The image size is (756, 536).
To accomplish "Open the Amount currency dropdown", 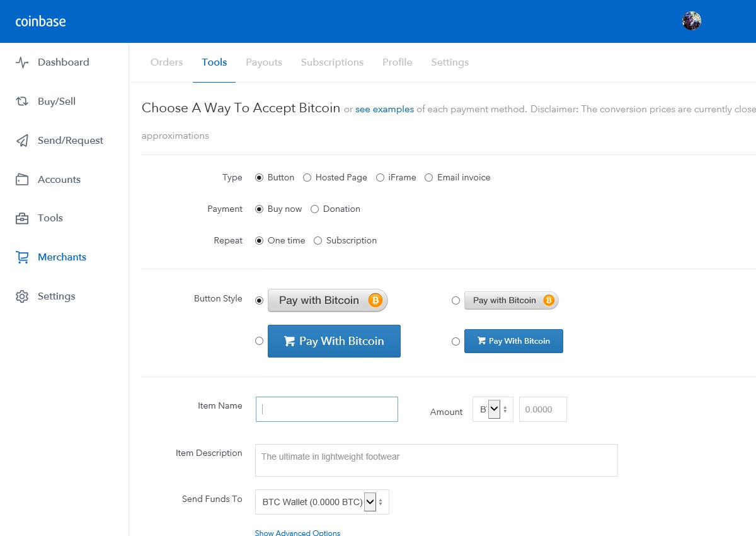I will click(493, 409).
